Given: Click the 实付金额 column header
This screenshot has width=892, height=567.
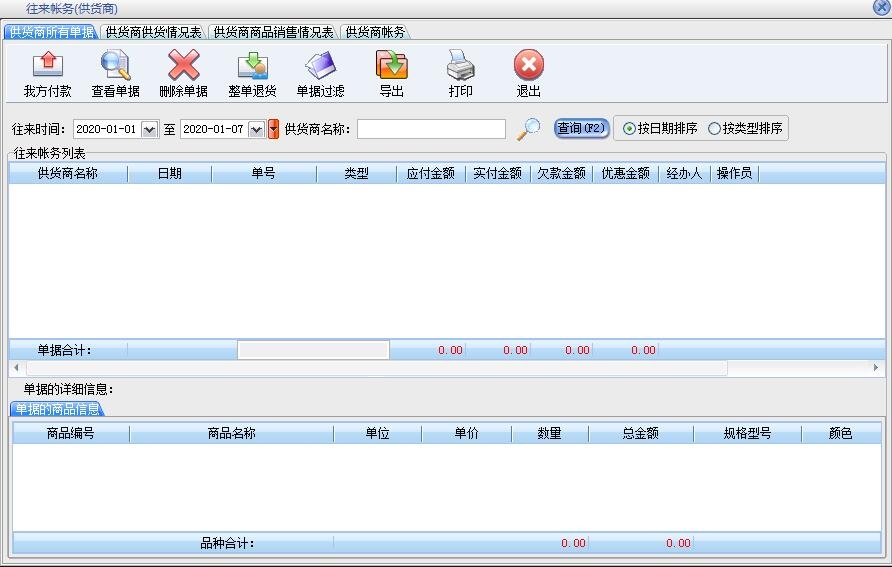Looking at the screenshot, I should pyautogui.click(x=498, y=173).
